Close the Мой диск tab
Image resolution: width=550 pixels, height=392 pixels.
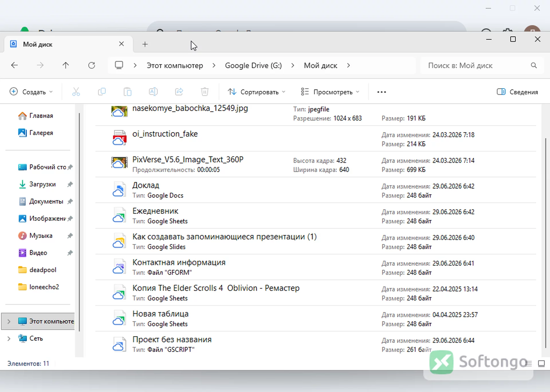point(121,44)
